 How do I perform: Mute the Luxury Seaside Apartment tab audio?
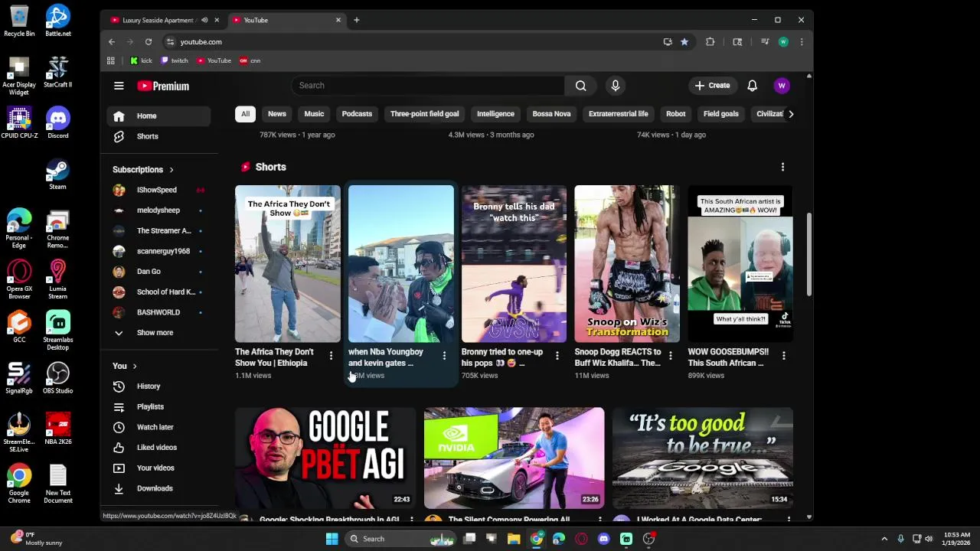(204, 20)
